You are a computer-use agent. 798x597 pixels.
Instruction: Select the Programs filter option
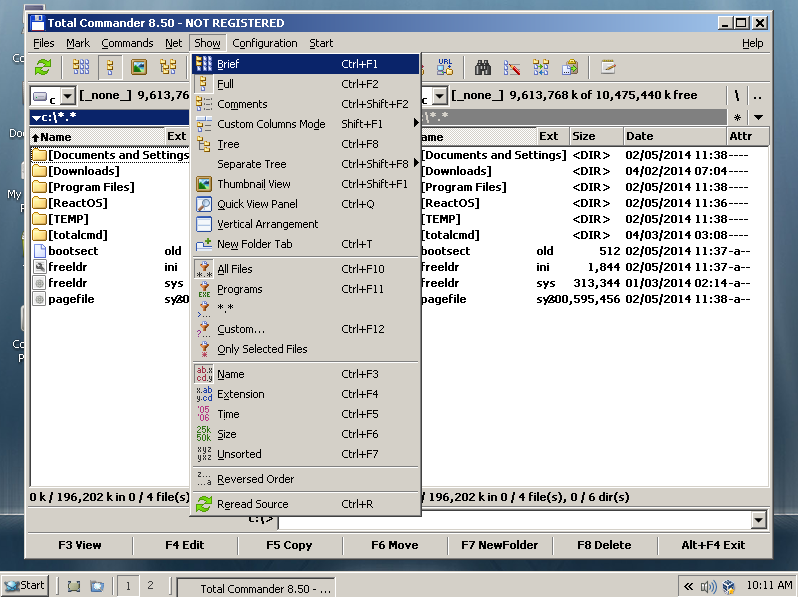[306, 289]
